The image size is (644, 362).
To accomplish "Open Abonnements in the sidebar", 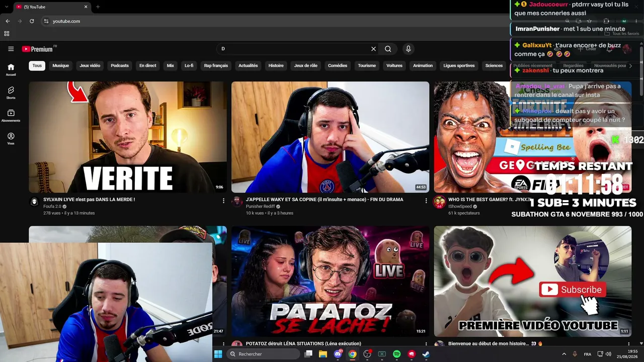I will [11, 116].
